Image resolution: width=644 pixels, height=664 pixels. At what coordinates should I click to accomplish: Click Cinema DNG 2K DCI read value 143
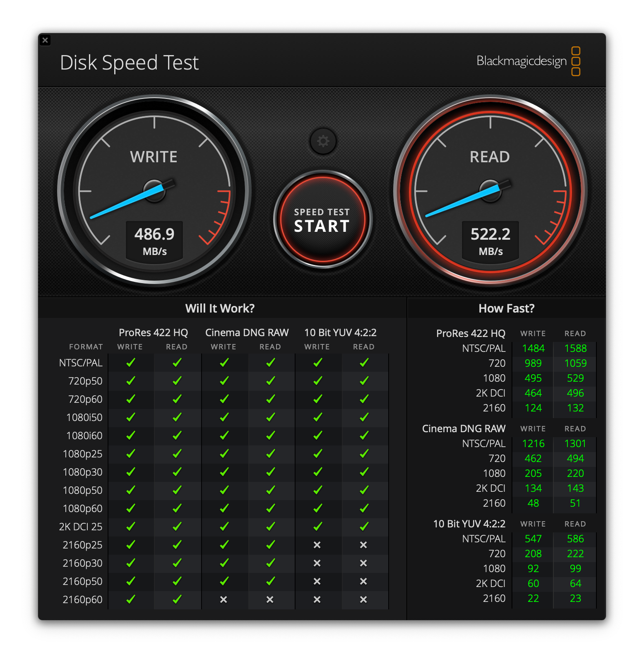[575, 488]
